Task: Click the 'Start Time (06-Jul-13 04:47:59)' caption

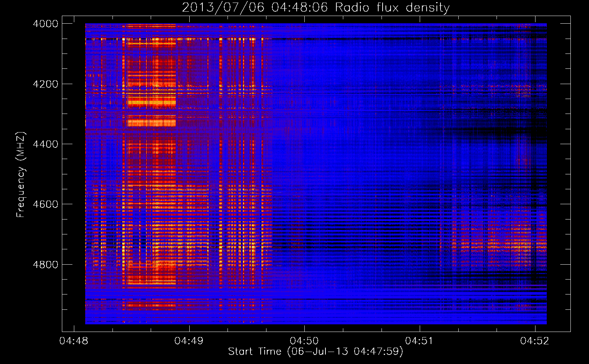Action: (x=316, y=352)
